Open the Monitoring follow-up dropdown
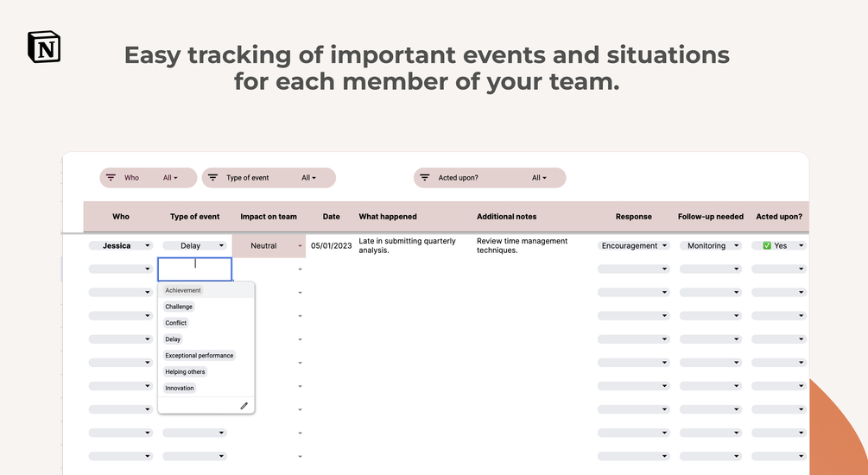The height and width of the screenshot is (475, 868). (736, 246)
